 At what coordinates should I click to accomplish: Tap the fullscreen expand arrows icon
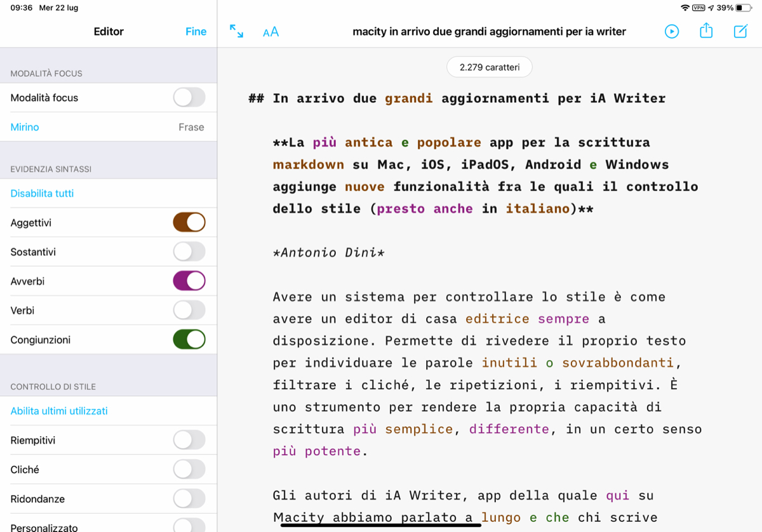(236, 31)
